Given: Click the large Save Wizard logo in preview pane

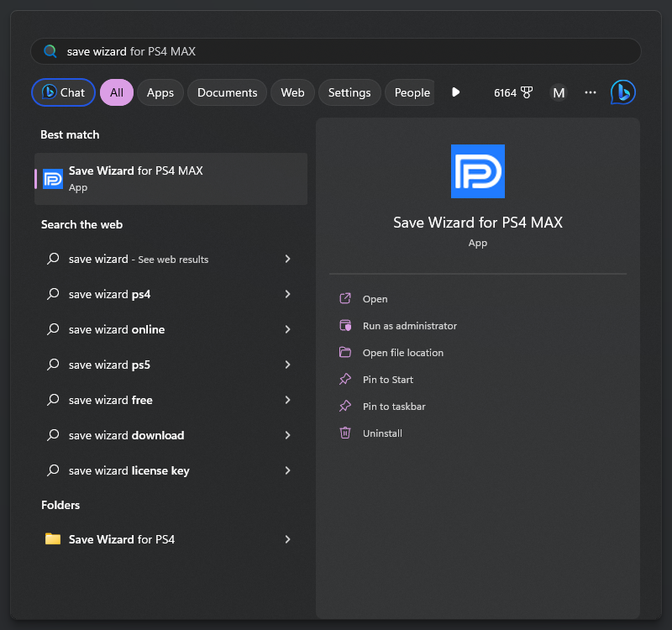Looking at the screenshot, I should 478,171.
